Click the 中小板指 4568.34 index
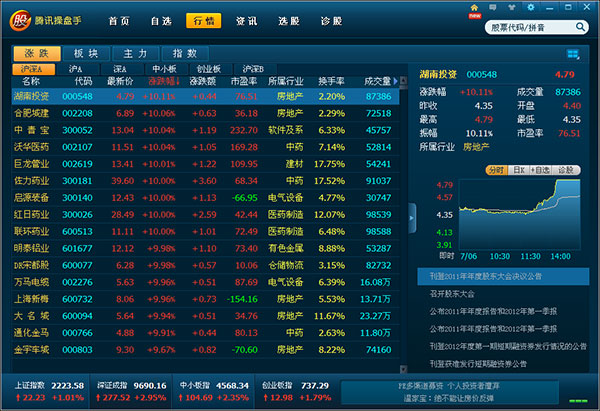This screenshot has width=600, height=411. click(214, 391)
